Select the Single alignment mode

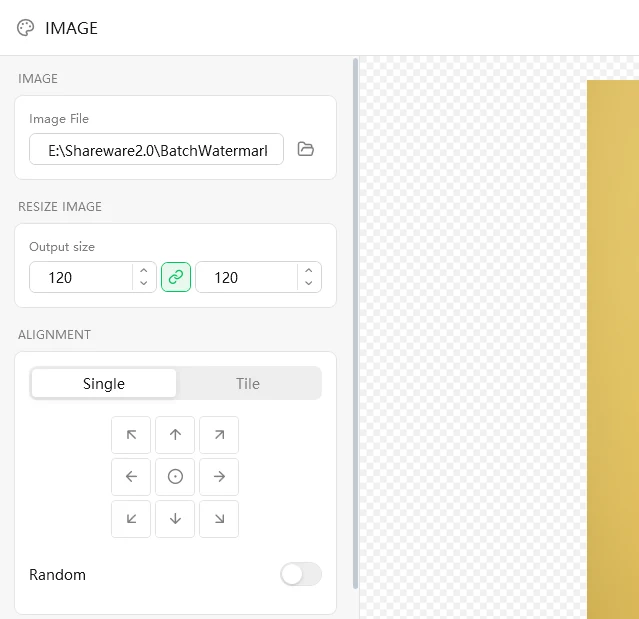point(104,383)
